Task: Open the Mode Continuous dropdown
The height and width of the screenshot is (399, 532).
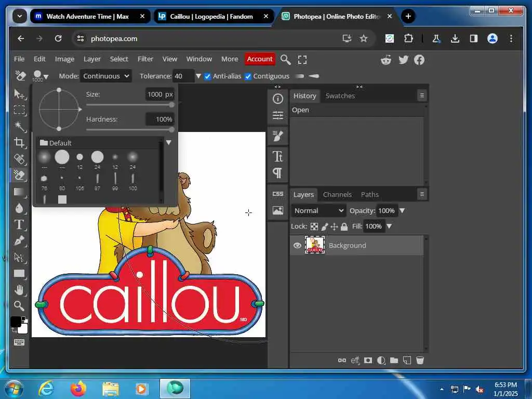Action: [105, 76]
